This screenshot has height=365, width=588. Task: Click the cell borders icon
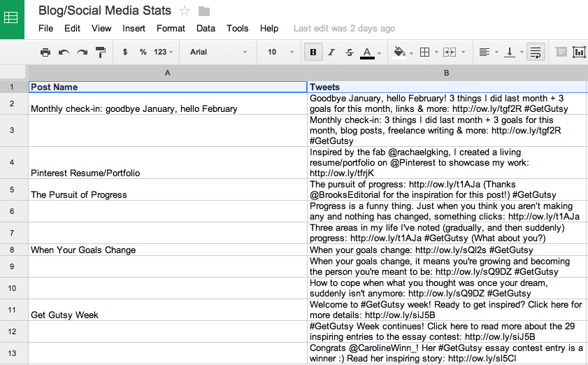click(x=425, y=52)
